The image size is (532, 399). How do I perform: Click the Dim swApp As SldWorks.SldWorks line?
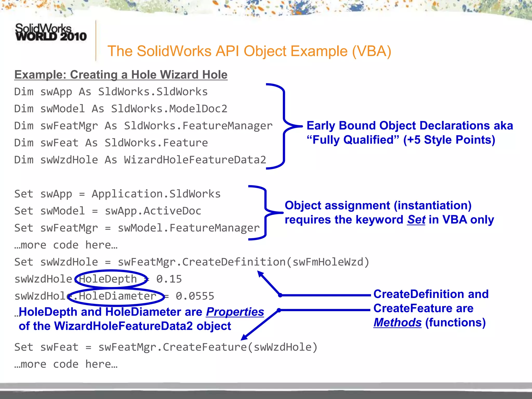point(111,92)
